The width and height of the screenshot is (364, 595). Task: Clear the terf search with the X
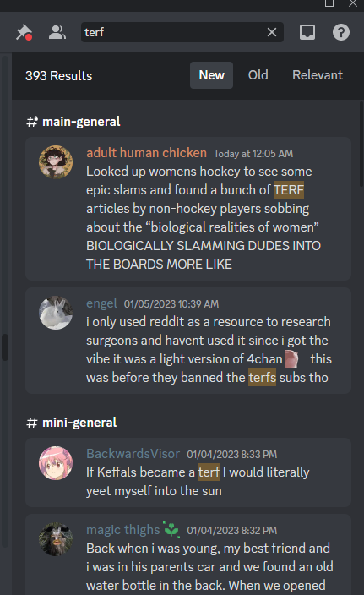point(271,32)
